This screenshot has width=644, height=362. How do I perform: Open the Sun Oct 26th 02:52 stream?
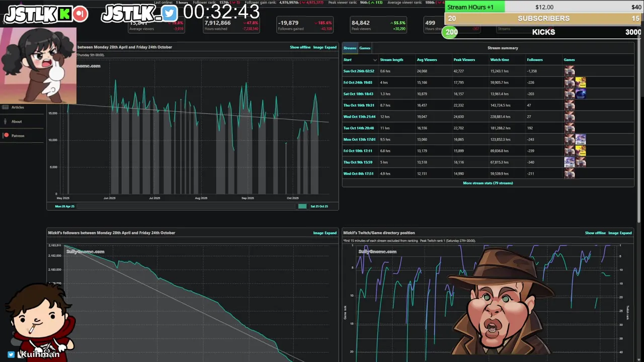click(x=359, y=71)
